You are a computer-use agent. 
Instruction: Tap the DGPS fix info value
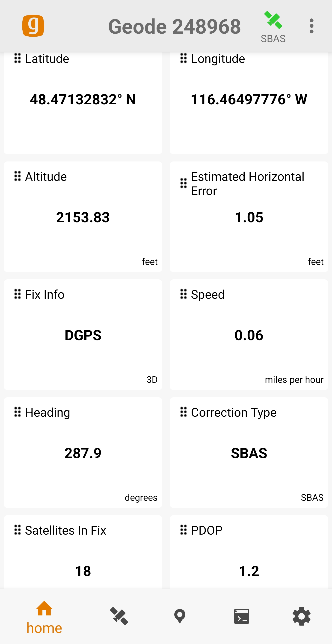pos(83,335)
